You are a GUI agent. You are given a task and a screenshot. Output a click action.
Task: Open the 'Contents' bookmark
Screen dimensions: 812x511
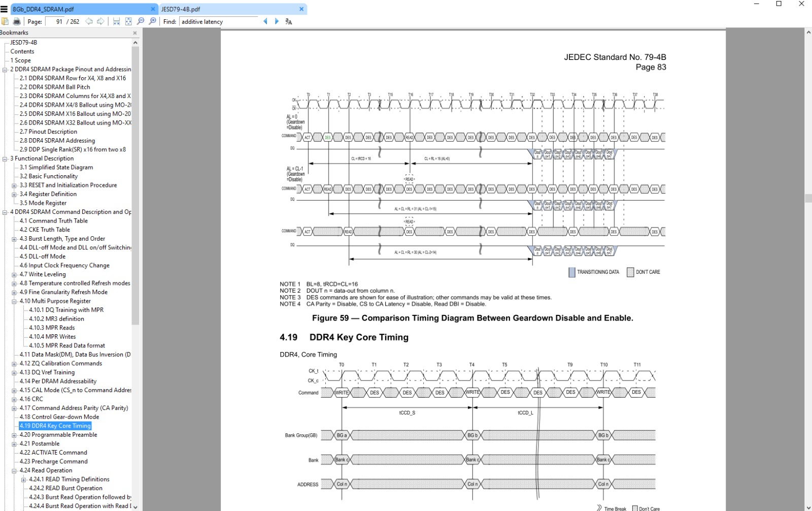tap(22, 51)
